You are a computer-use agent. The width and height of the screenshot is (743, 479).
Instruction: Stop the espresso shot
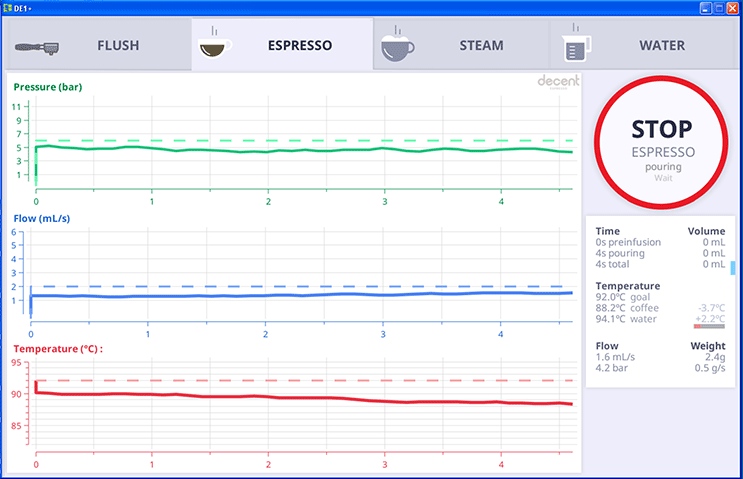[x=661, y=142]
